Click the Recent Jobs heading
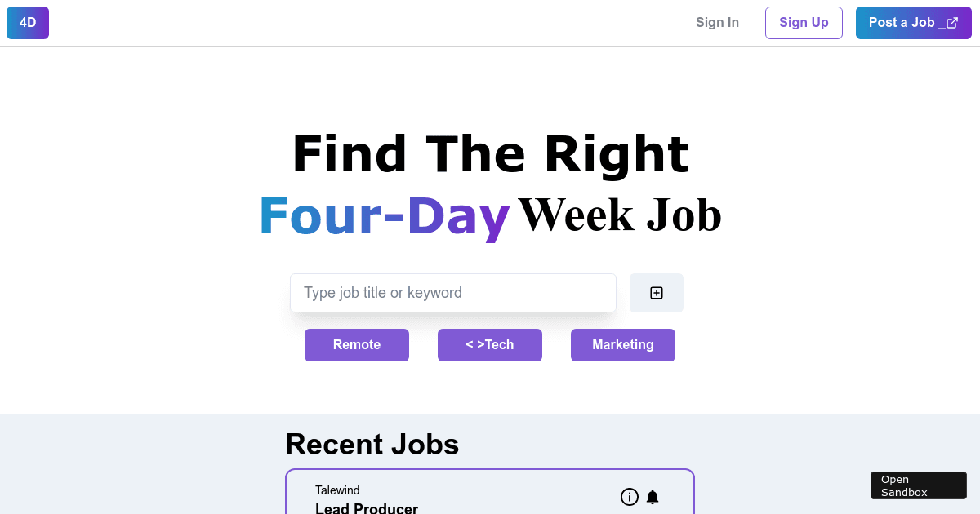 click(x=372, y=445)
